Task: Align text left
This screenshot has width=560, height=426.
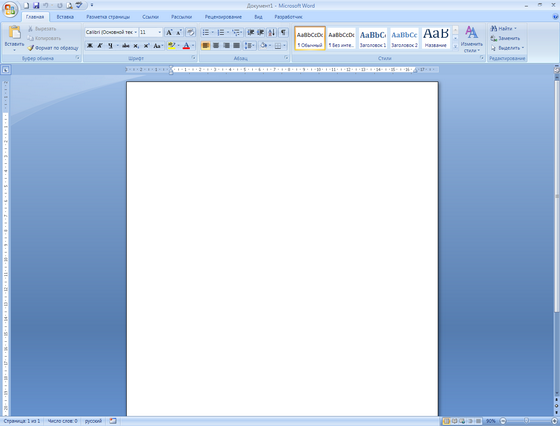Action: (205, 46)
